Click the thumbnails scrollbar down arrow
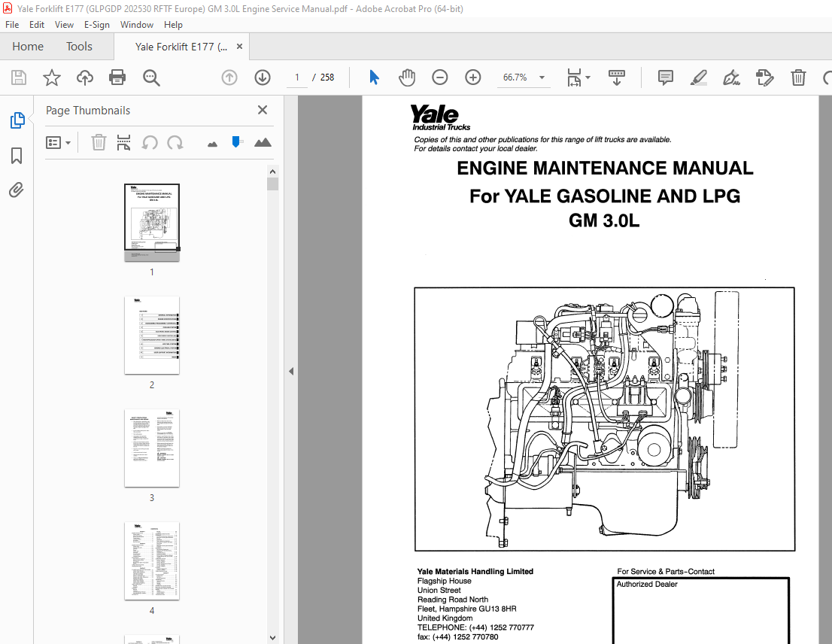This screenshot has width=832, height=644. [272, 638]
